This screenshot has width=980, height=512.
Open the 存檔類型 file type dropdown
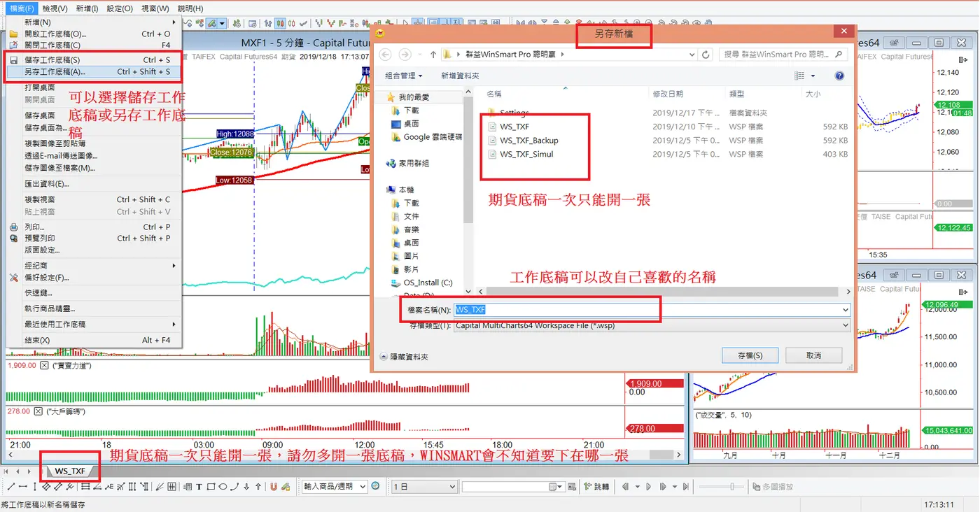[x=846, y=325]
